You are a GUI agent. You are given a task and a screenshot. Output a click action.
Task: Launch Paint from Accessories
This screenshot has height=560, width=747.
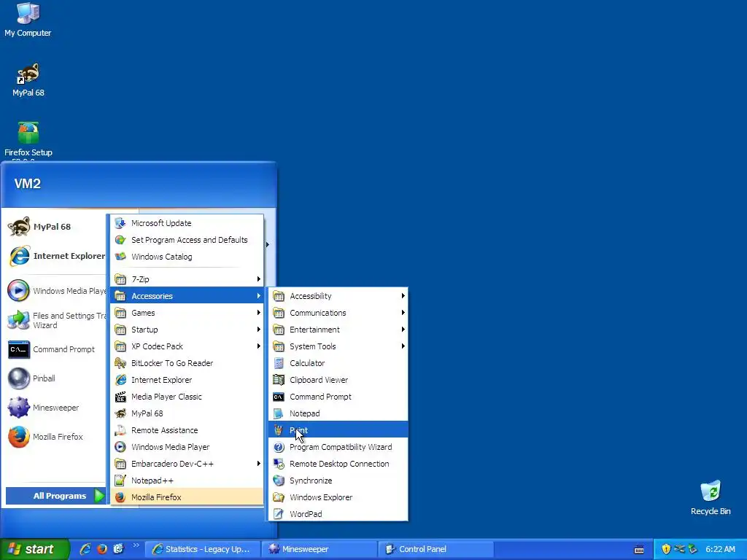click(x=338, y=430)
